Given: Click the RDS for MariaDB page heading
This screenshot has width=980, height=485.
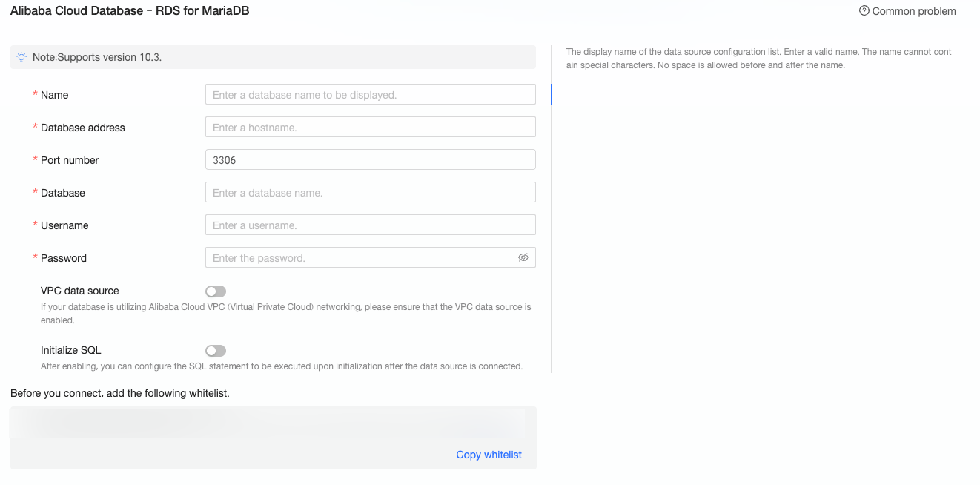Looking at the screenshot, I should pyautogui.click(x=130, y=11).
